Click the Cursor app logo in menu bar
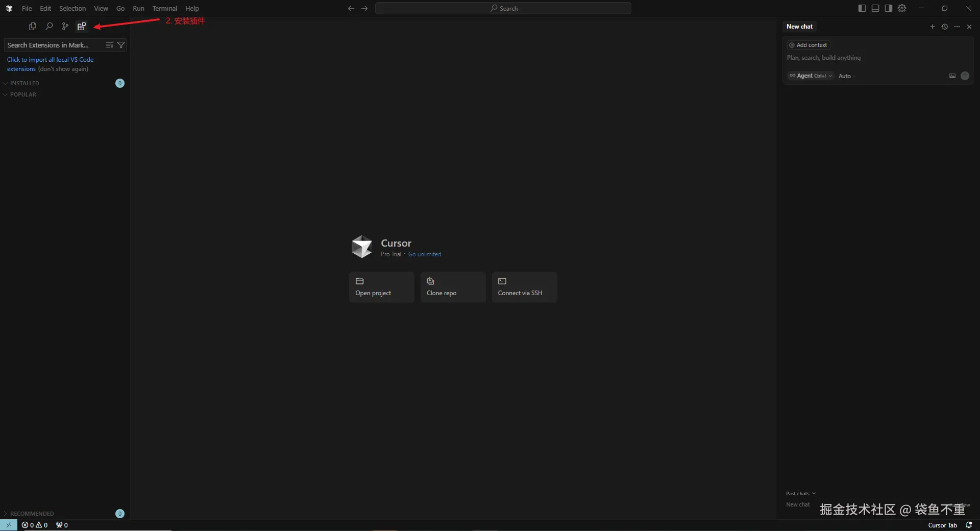Image resolution: width=980 pixels, height=531 pixels. point(9,8)
